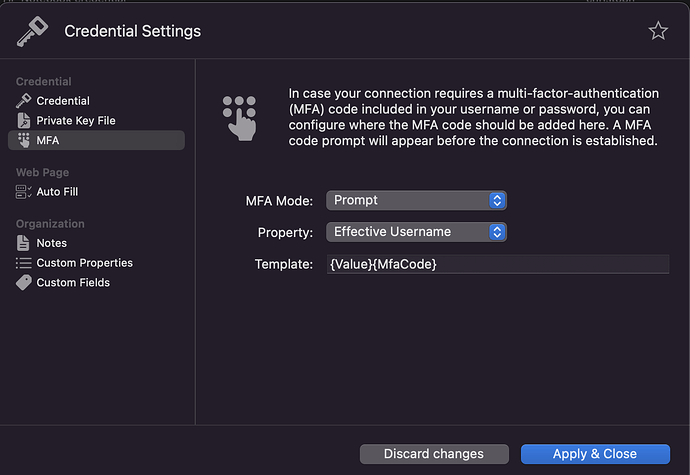Open the Custom Fields section
This screenshot has height=475, width=690.
(73, 283)
